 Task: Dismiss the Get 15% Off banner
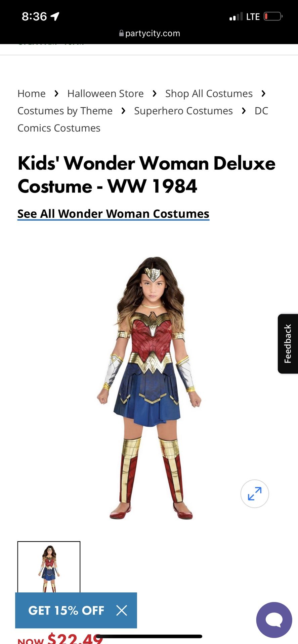pos(122,610)
